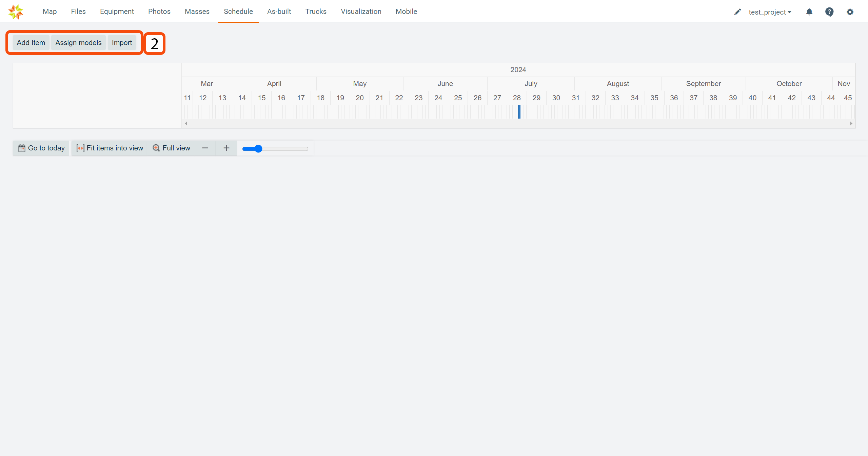The height and width of the screenshot is (456, 868).
Task: Switch to Full view
Action: (x=171, y=148)
